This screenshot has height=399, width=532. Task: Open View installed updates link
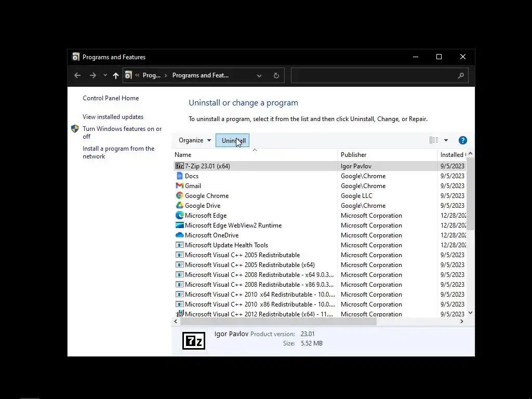(x=113, y=117)
